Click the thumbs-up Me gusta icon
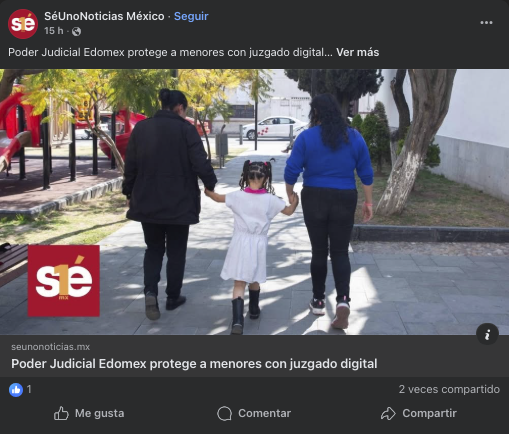509x434 pixels. coord(61,413)
